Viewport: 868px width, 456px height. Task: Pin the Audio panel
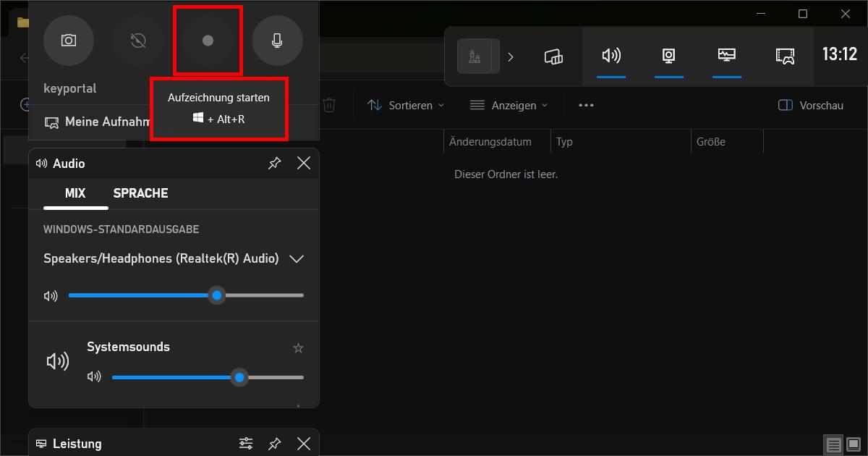(x=274, y=163)
